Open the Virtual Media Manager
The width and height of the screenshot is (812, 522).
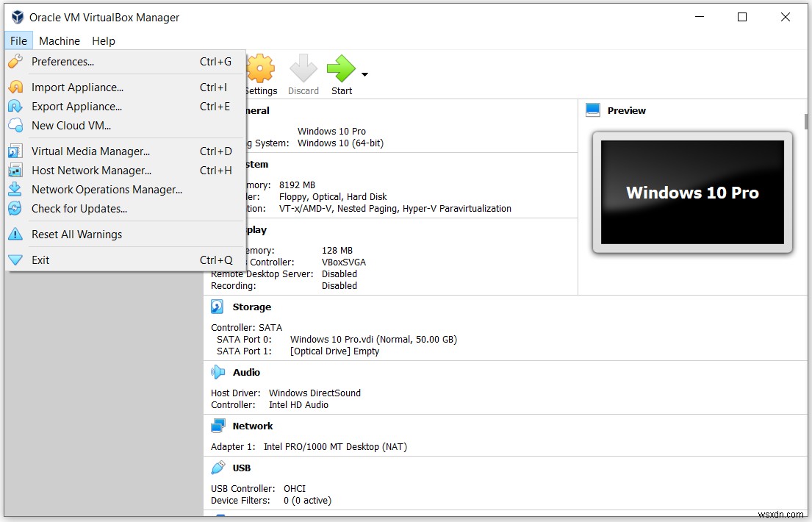coord(90,151)
